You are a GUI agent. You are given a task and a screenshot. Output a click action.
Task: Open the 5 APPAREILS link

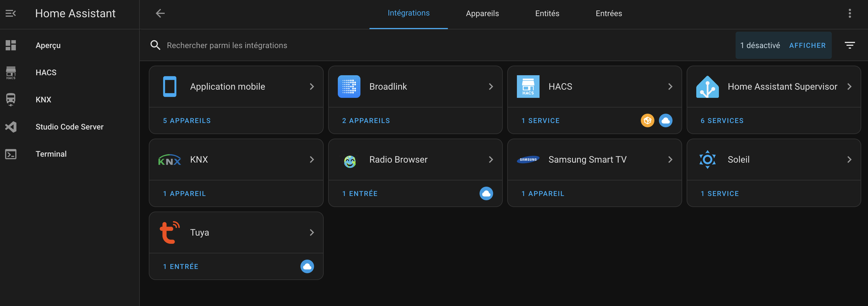[x=187, y=121]
